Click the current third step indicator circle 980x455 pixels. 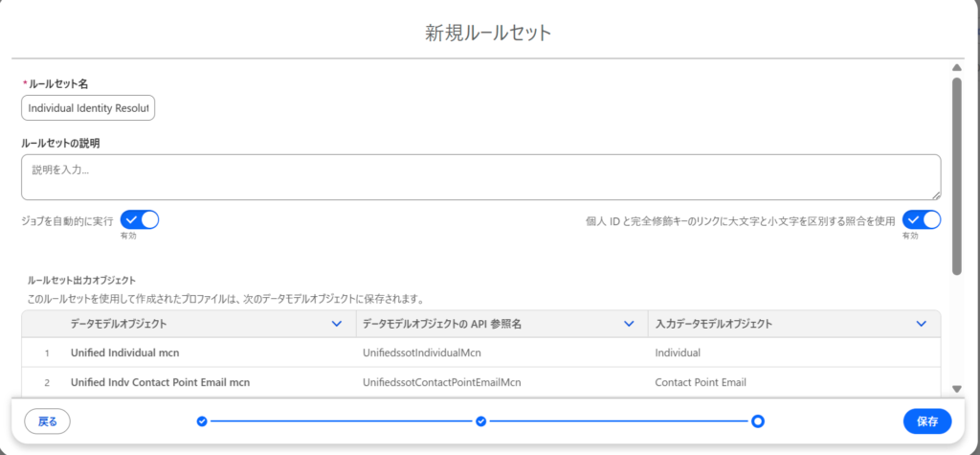[758, 421]
